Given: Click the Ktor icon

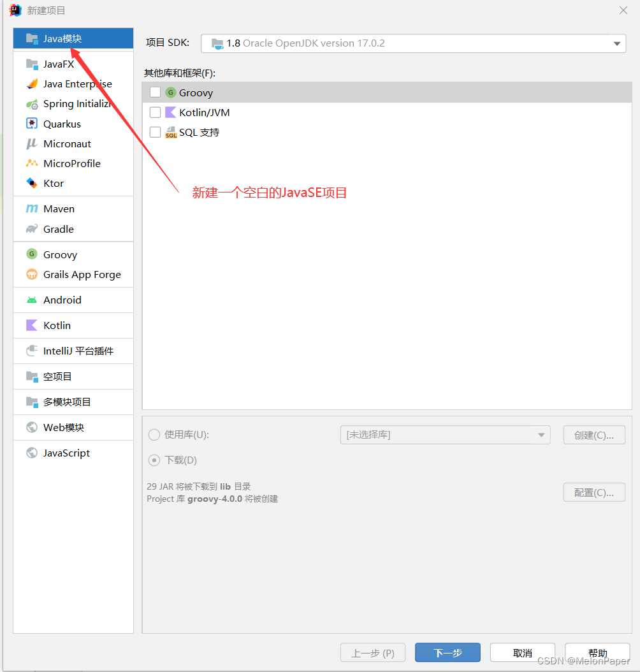Looking at the screenshot, I should pyautogui.click(x=32, y=183).
